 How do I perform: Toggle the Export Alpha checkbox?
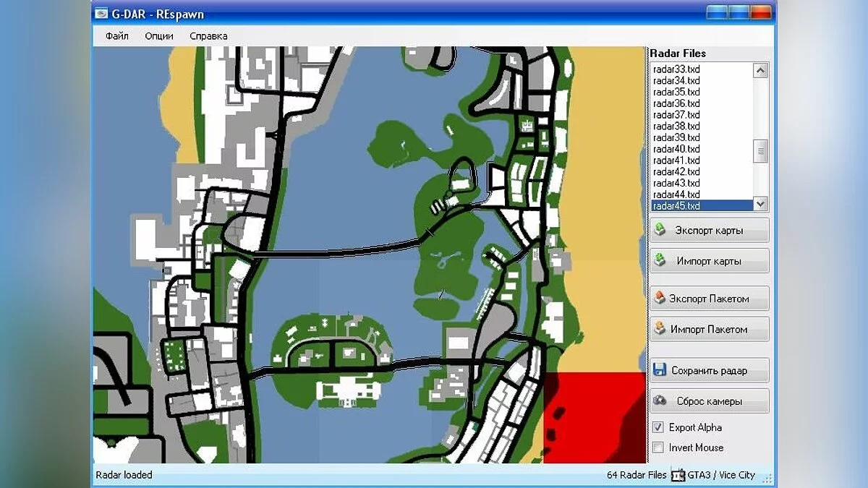point(658,427)
